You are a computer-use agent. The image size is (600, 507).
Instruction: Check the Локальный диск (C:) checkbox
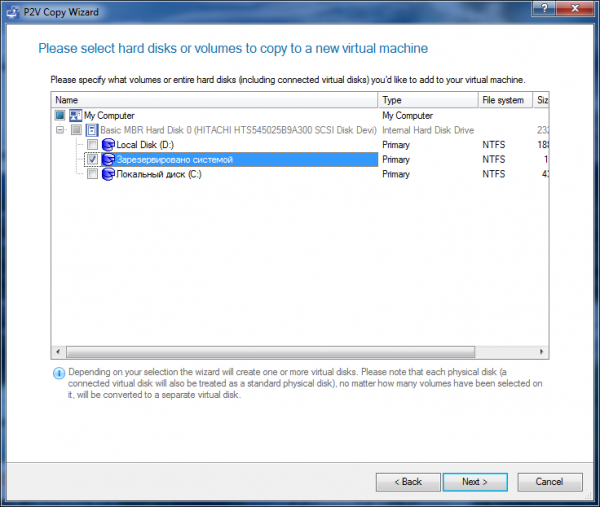point(92,174)
